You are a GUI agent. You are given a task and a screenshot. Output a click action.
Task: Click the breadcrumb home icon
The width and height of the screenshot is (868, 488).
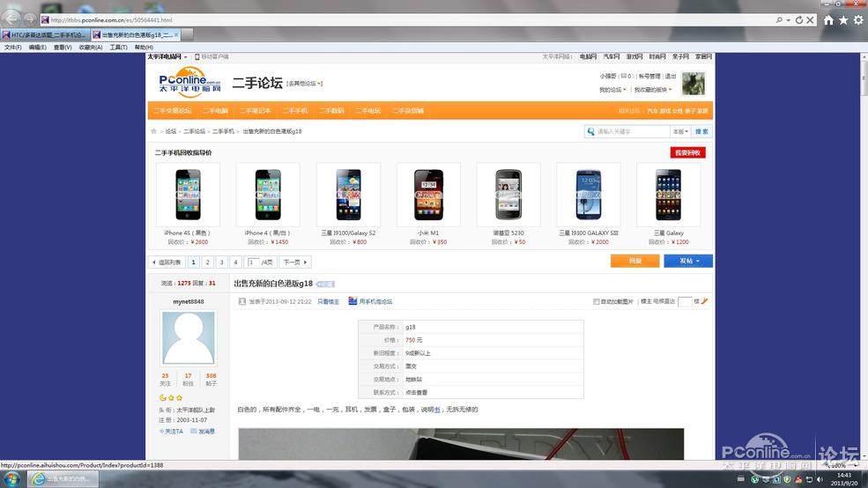pos(154,131)
